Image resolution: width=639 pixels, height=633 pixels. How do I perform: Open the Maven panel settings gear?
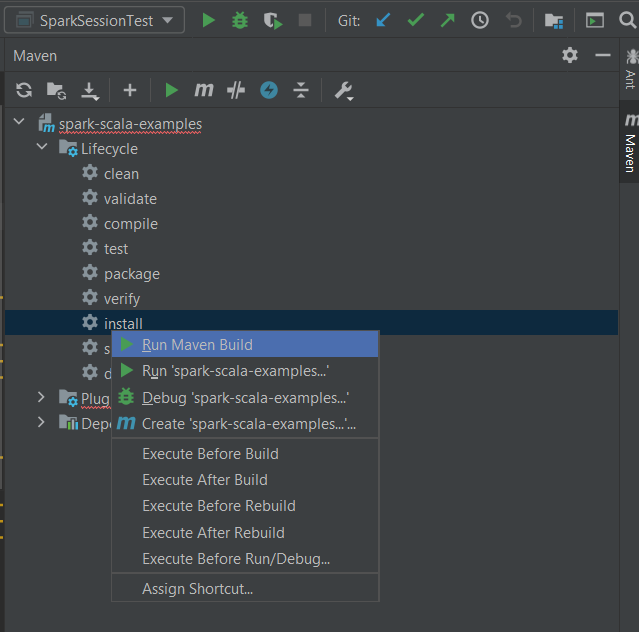(x=570, y=55)
